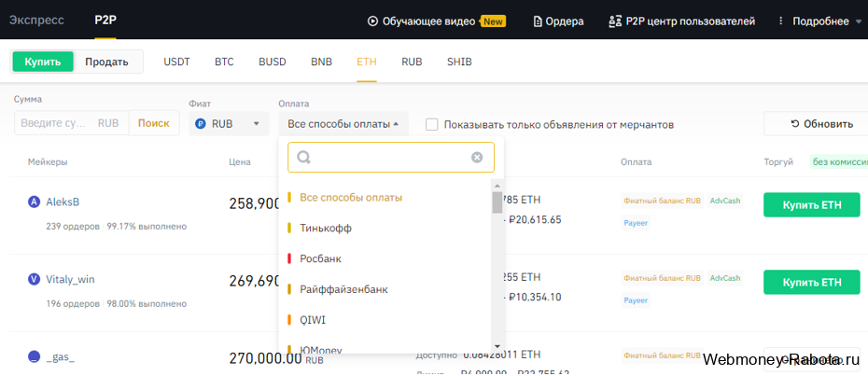Screen dimensions: 868x376
Task: Play the Обучающее видео icon
Action: [372, 21]
